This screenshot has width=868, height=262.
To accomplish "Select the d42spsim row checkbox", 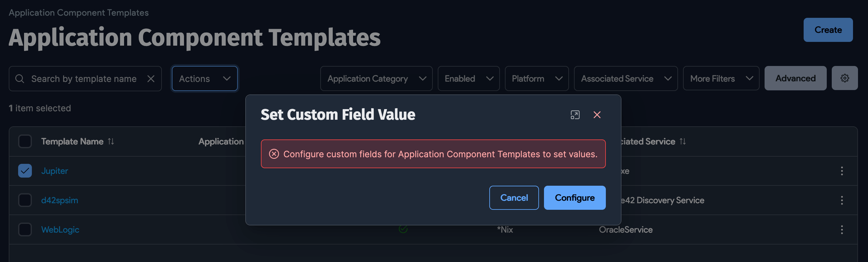I will [25, 200].
